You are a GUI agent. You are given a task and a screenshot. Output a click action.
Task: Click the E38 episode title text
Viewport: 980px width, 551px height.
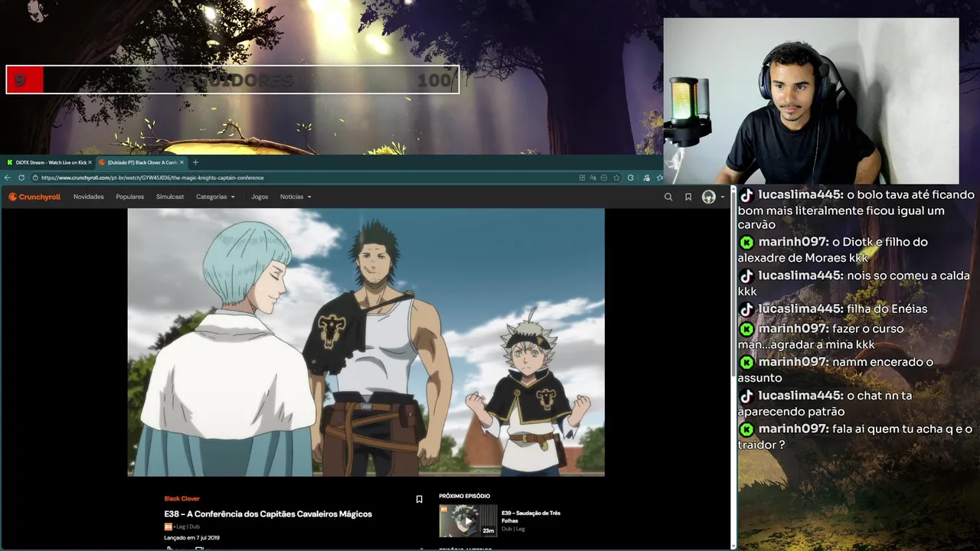click(268, 514)
